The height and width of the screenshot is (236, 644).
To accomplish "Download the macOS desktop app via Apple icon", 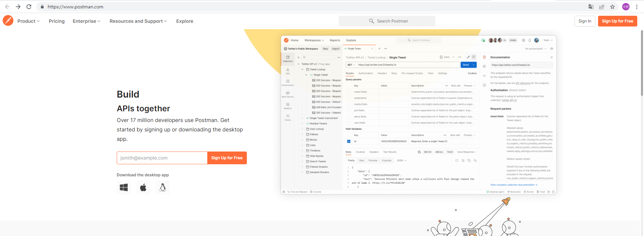I will (x=143, y=187).
